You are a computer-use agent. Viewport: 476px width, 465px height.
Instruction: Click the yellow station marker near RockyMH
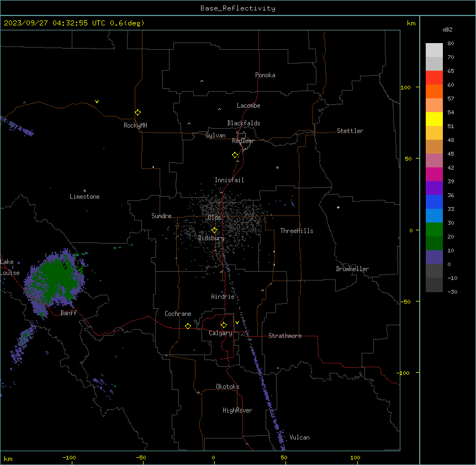click(x=137, y=113)
